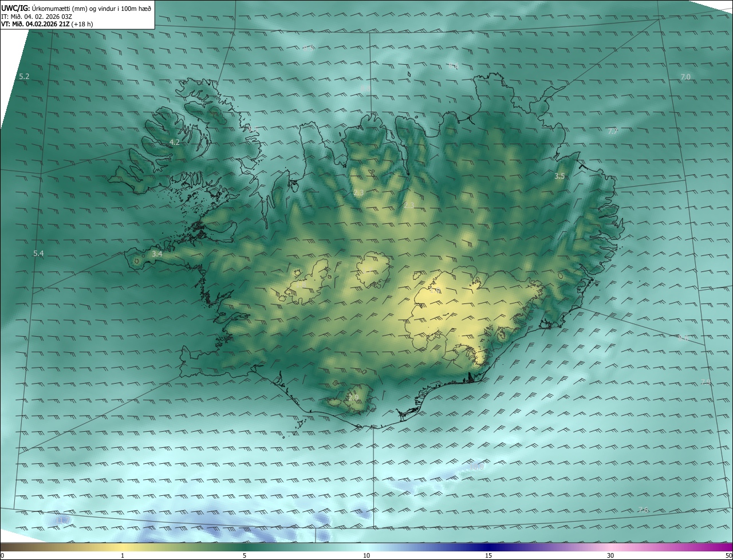The width and height of the screenshot is (733, 560).
Task: Click the color scale tick label 30
Action: [x=610, y=555]
